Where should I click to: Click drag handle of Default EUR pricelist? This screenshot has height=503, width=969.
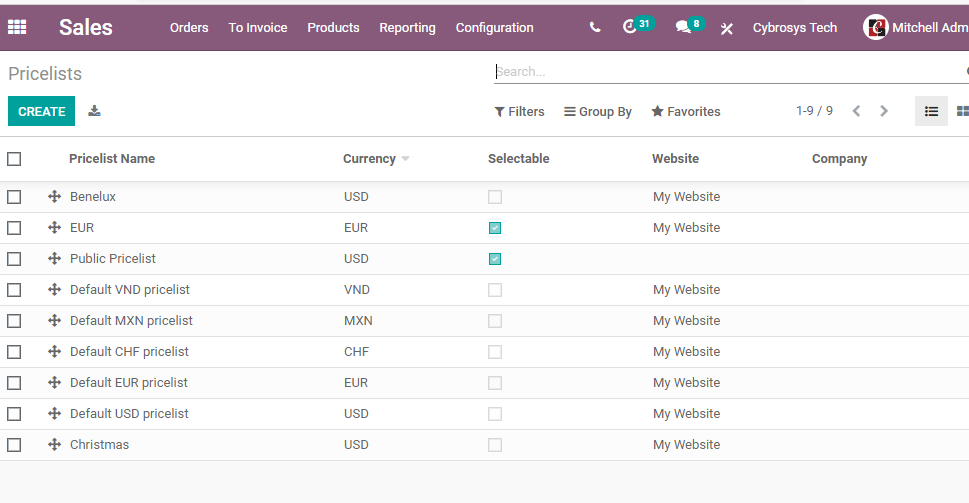pos(54,383)
